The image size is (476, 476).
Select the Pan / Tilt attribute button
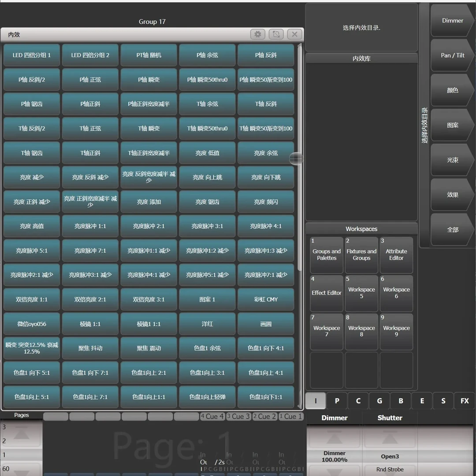pyautogui.click(x=452, y=56)
